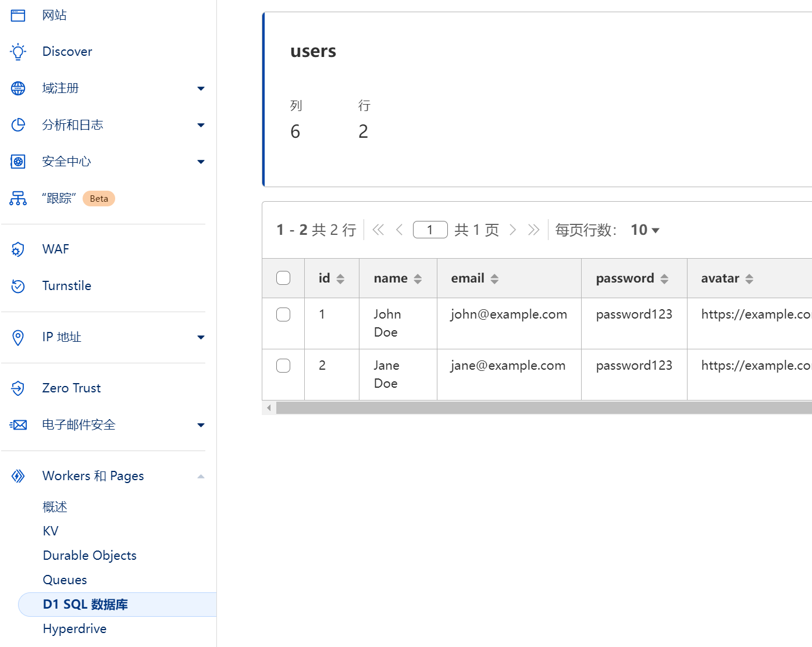Click the Beta badge next to 跟踪
The image size is (812, 647).
pyautogui.click(x=99, y=199)
